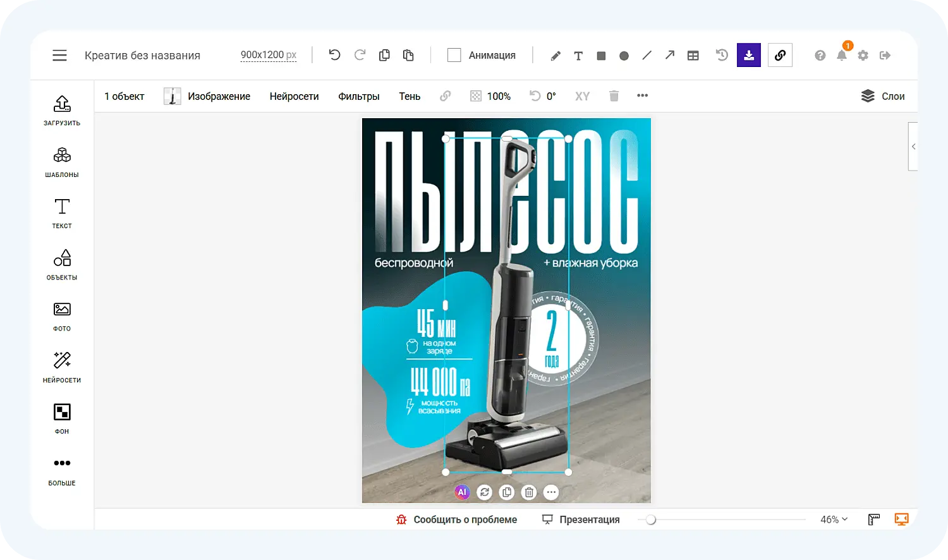Open the zoom level dropdown showing 46%

[x=832, y=519]
